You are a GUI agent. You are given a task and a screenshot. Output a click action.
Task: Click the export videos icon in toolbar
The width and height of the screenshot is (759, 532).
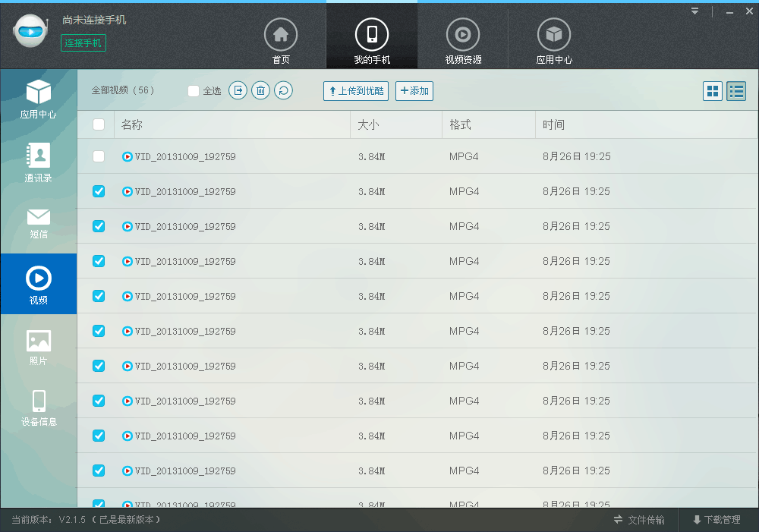click(x=238, y=91)
